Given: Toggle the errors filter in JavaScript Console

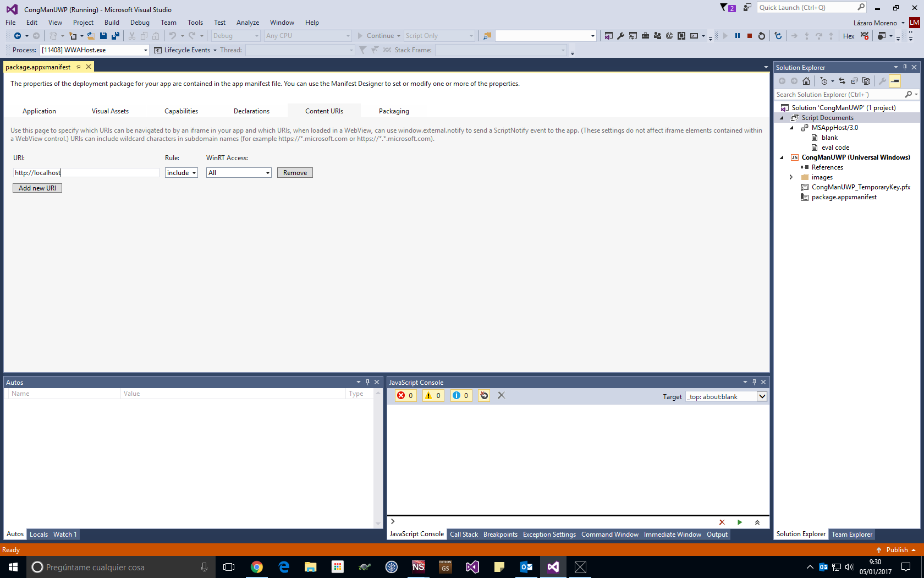Looking at the screenshot, I should tap(405, 395).
